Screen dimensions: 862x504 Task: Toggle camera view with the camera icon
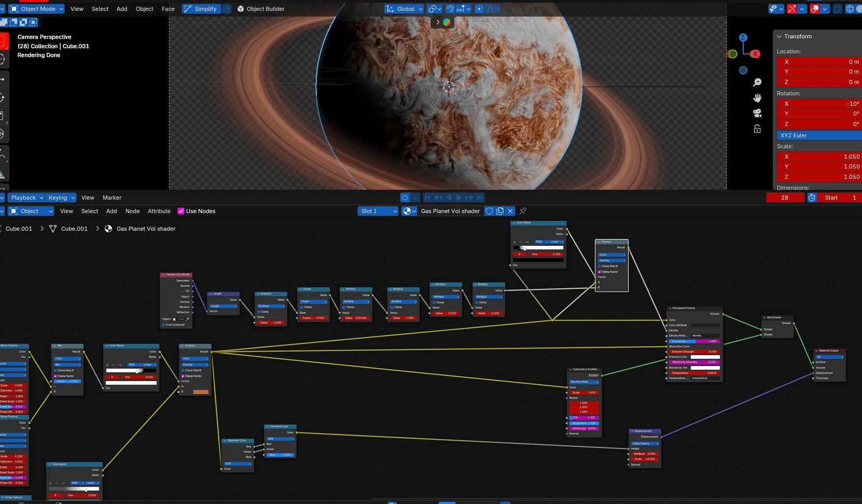(757, 113)
